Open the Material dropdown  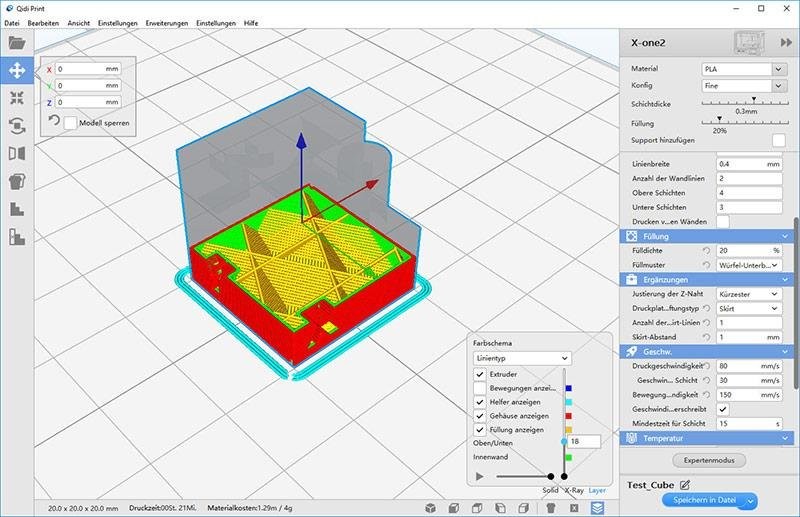tap(744, 69)
